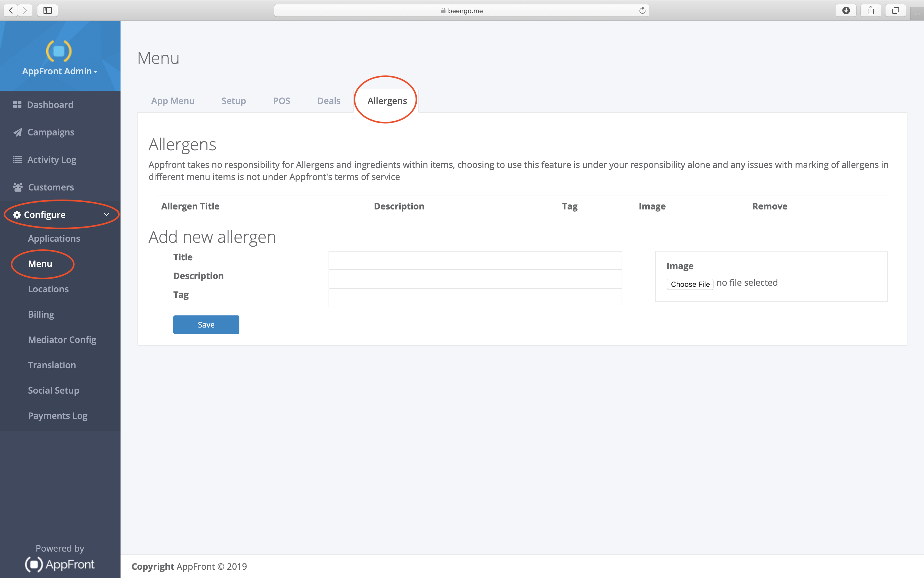Switch to the POS tab
Screen dimensions: 924x578
282,101
